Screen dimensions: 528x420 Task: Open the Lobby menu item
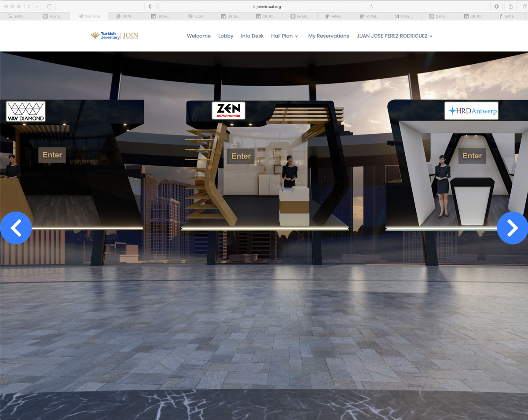[226, 36]
